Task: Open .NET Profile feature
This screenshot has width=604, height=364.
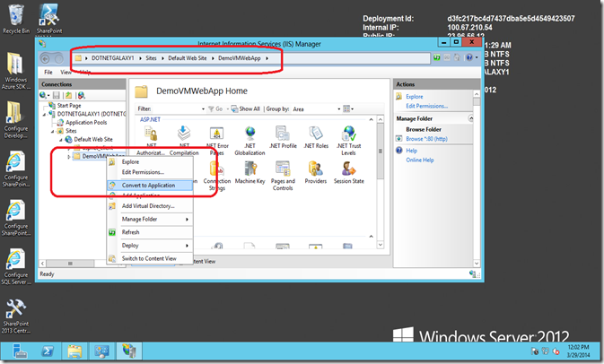Action: (283, 138)
